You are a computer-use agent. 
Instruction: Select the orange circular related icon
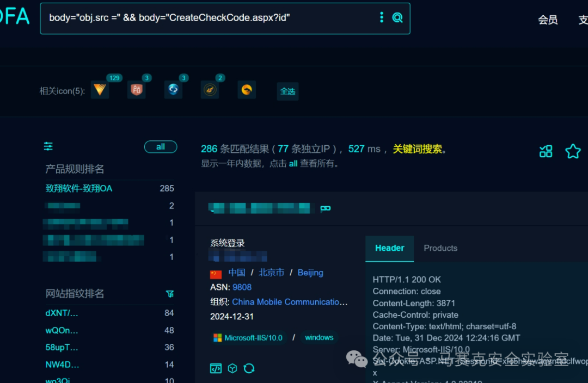coord(247,90)
